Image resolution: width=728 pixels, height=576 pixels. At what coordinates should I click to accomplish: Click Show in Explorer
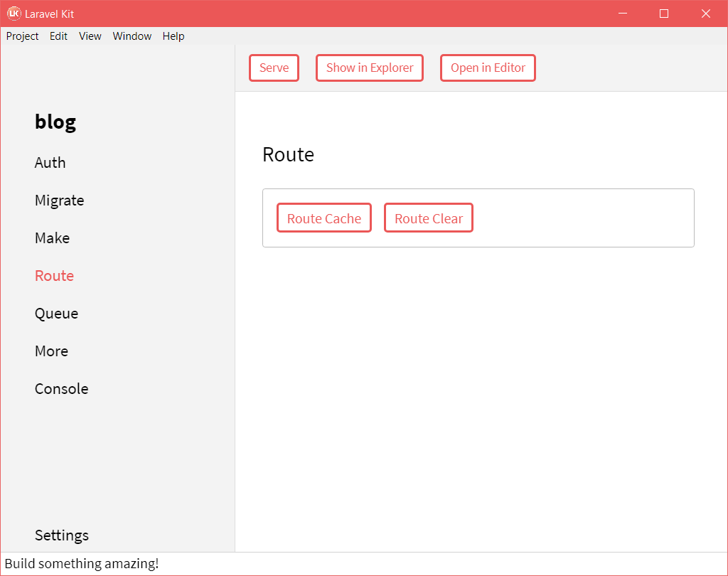(x=369, y=68)
